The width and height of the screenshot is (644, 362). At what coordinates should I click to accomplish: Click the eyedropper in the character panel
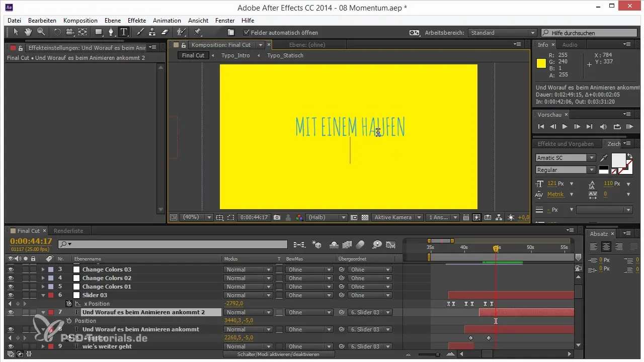(x=604, y=158)
